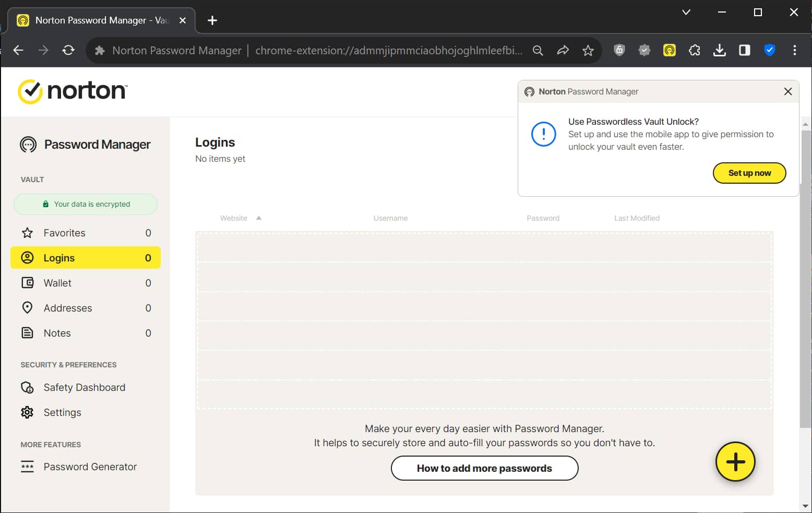Image resolution: width=812 pixels, height=513 pixels.
Task: Click the scrollbar down arrow
Action: point(805,506)
